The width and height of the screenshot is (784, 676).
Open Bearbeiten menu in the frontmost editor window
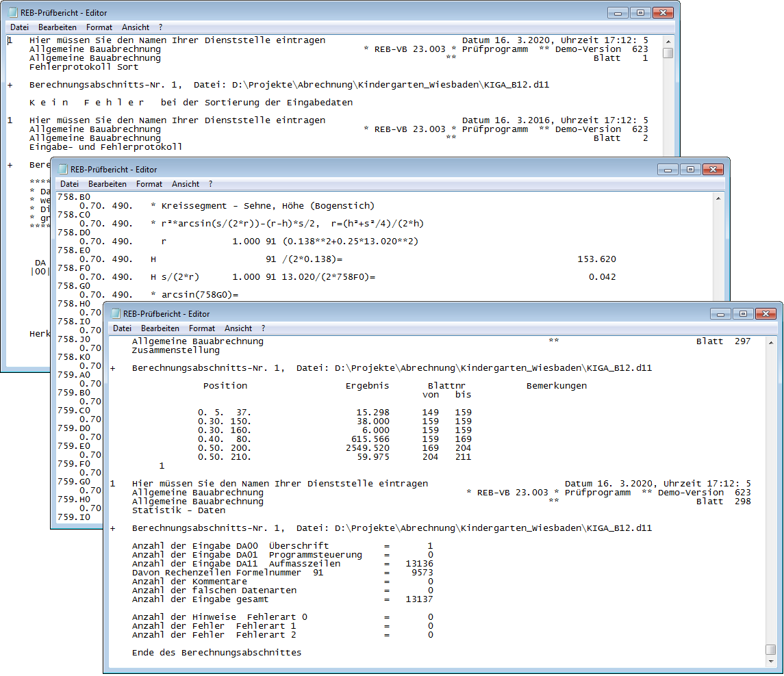pyautogui.click(x=161, y=328)
